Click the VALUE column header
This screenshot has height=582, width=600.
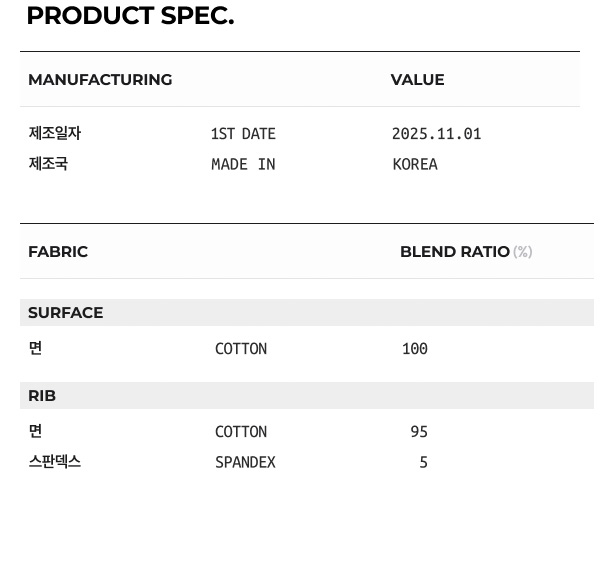tap(417, 80)
